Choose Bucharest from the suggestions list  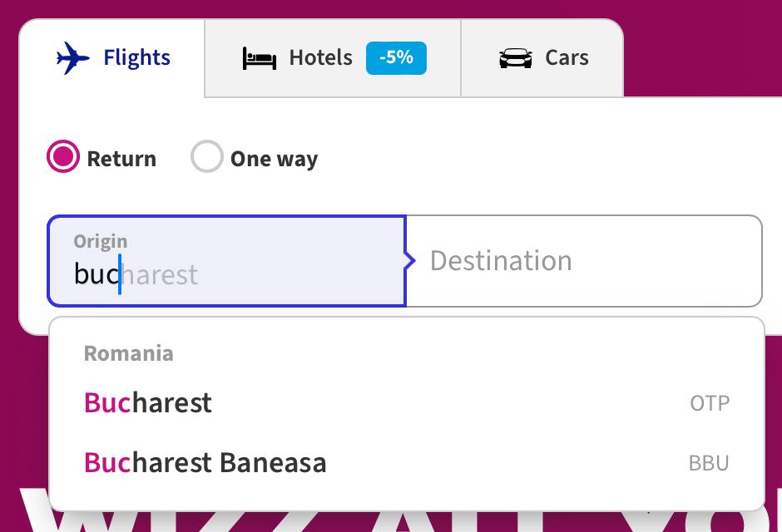pos(148,403)
